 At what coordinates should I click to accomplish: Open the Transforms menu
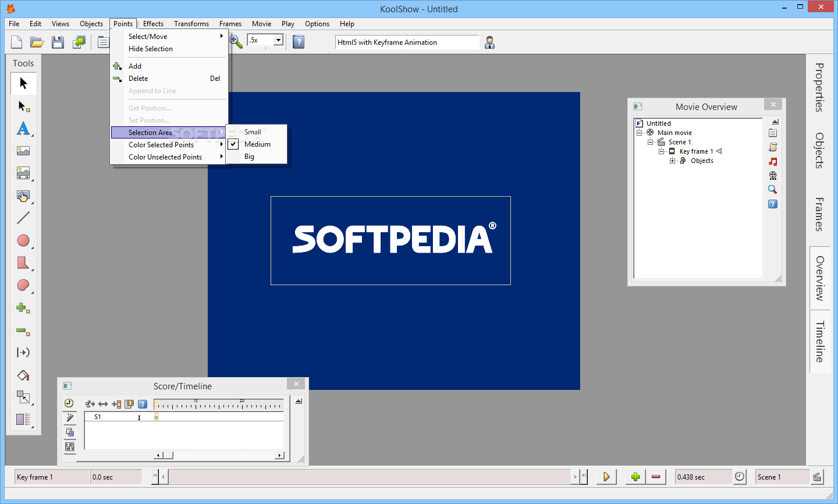191,24
